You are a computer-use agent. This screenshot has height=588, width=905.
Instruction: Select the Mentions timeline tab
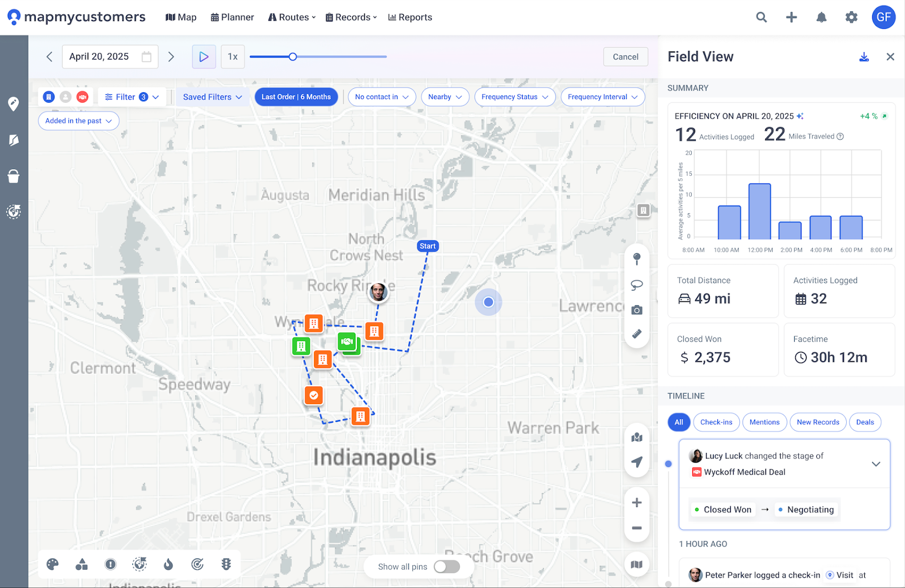(764, 422)
